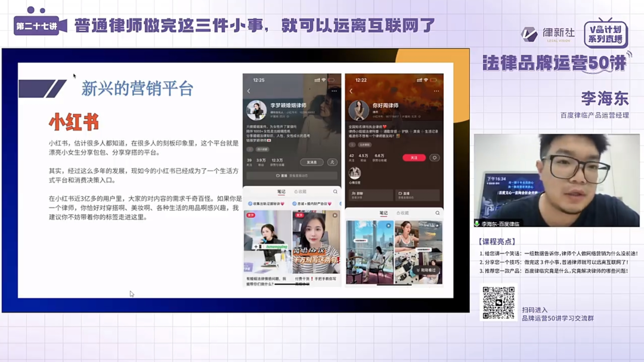This screenshot has width=644, height=362.
Task: Click the 法律品牌运营50讲 title
Action: [555, 63]
